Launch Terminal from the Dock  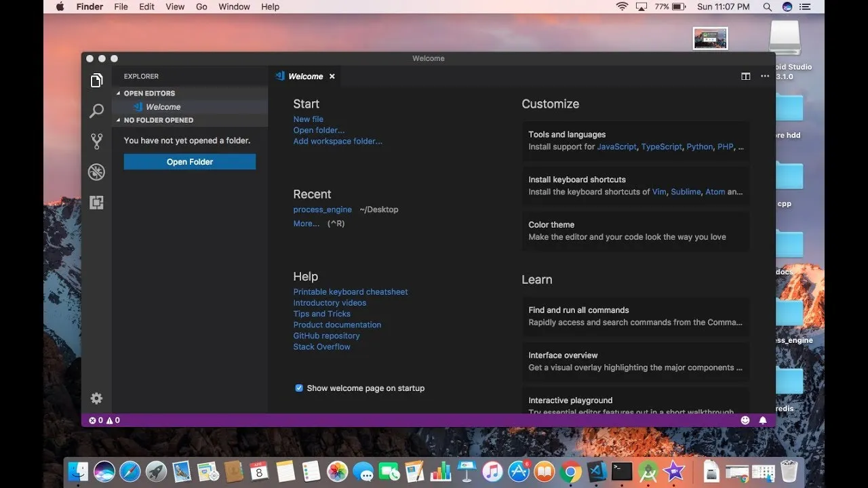622,470
